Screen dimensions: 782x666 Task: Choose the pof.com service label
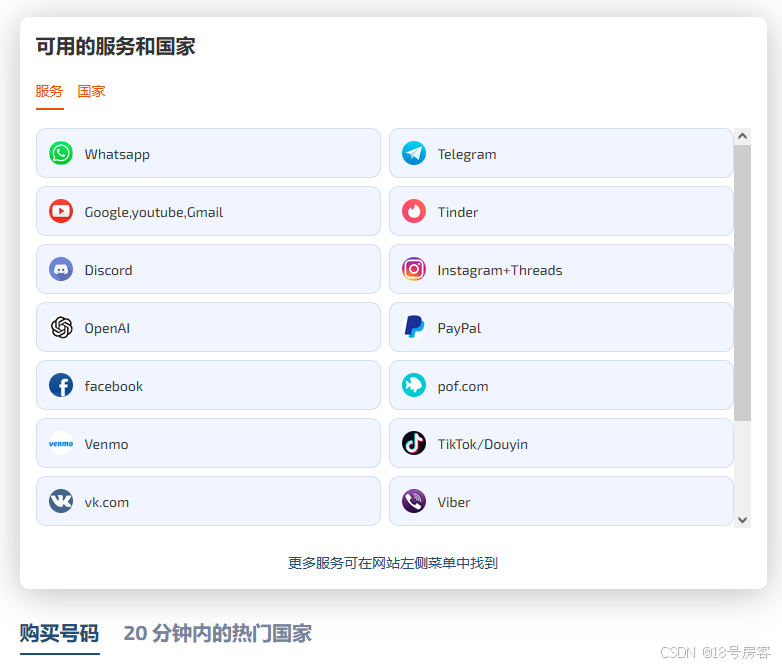[463, 387]
